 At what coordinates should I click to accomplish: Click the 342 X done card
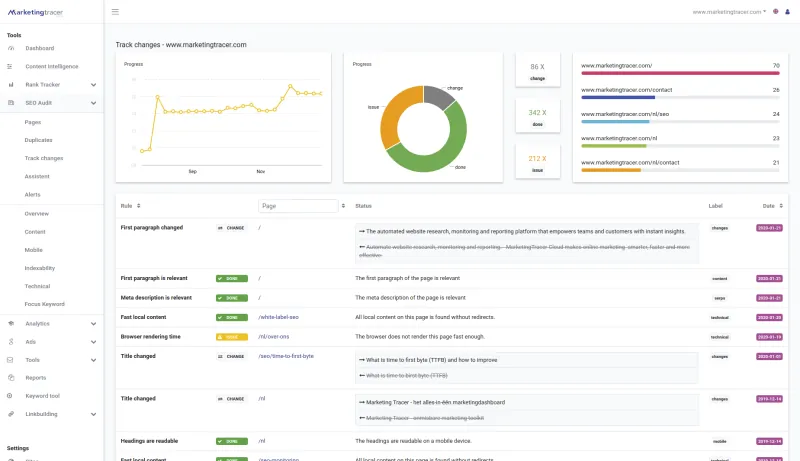[x=537, y=117]
